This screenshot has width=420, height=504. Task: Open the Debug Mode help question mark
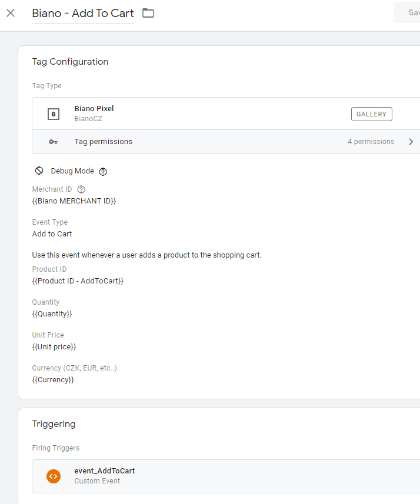[x=103, y=172]
